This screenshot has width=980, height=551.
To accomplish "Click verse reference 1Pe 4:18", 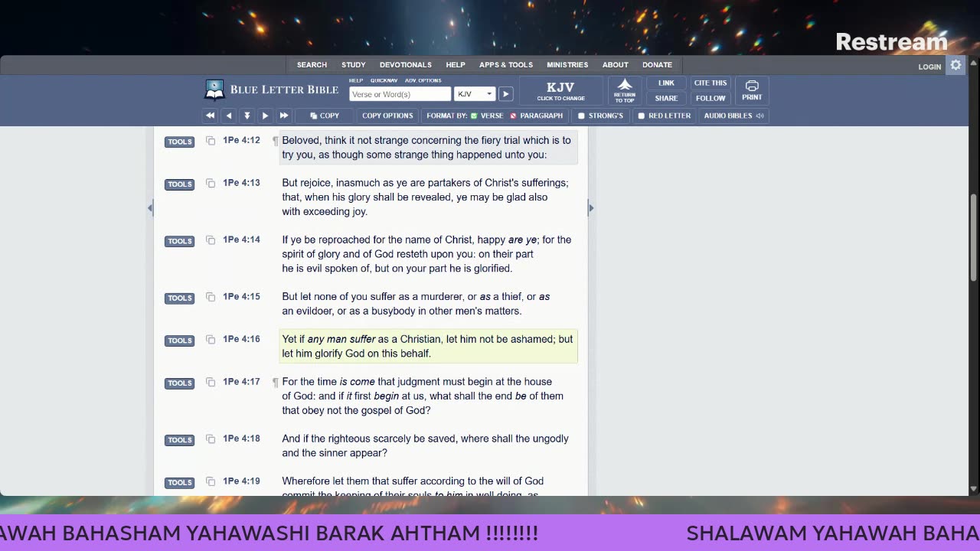I will 241,439.
